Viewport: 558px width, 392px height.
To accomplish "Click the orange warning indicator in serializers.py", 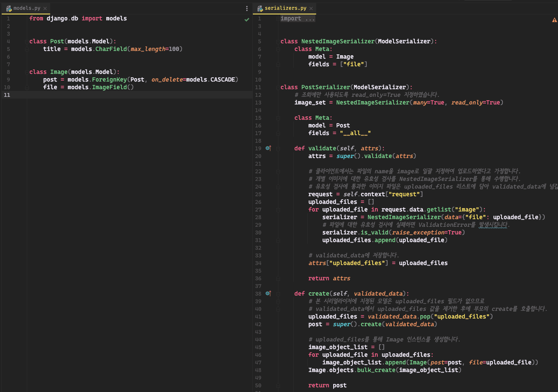I will click(554, 20).
